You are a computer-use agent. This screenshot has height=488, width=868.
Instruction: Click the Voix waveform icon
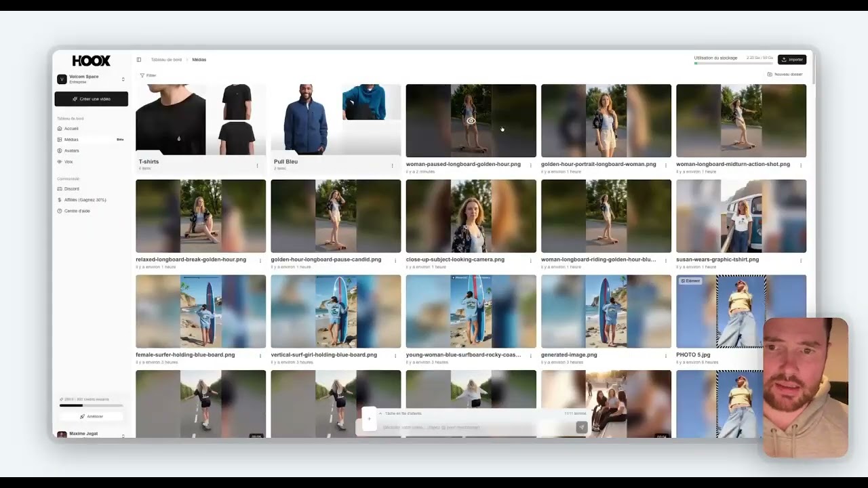(x=60, y=161)
